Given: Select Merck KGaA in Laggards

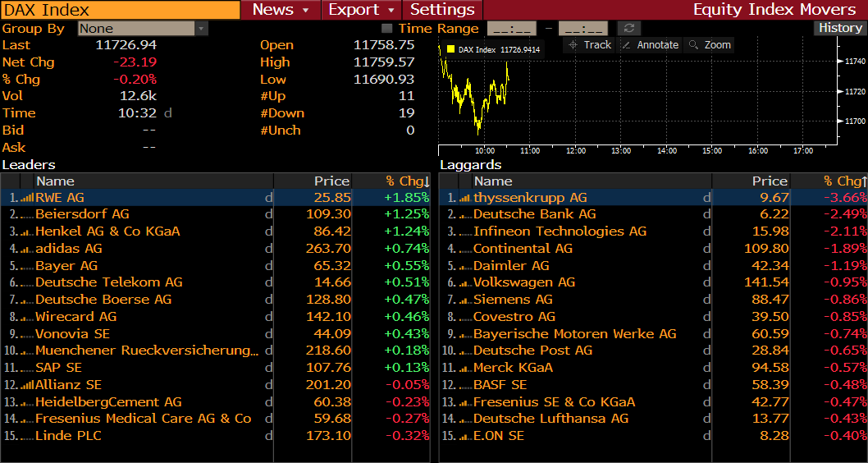Looking at the screenshot, I should coord(653,368).
